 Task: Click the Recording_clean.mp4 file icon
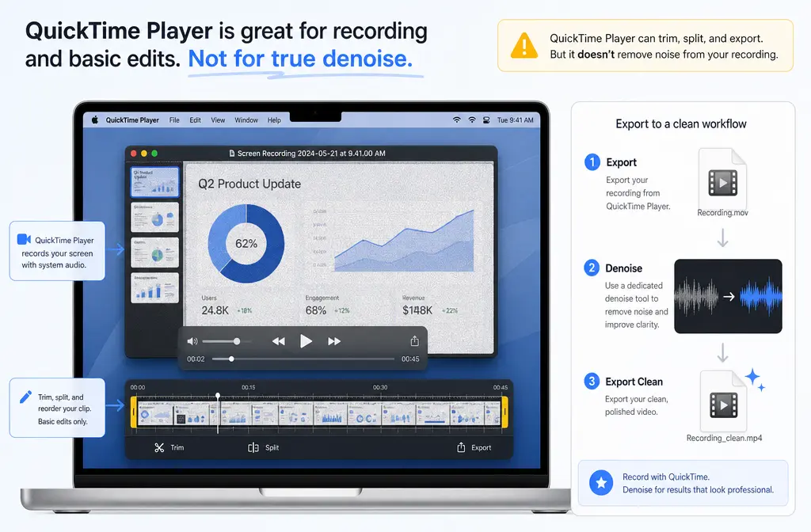point(724,401)
